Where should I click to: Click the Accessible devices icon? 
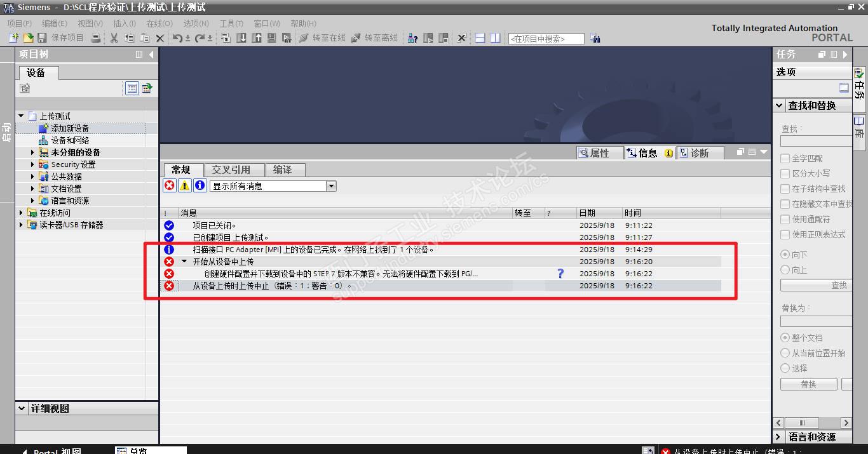pos(412,38)
